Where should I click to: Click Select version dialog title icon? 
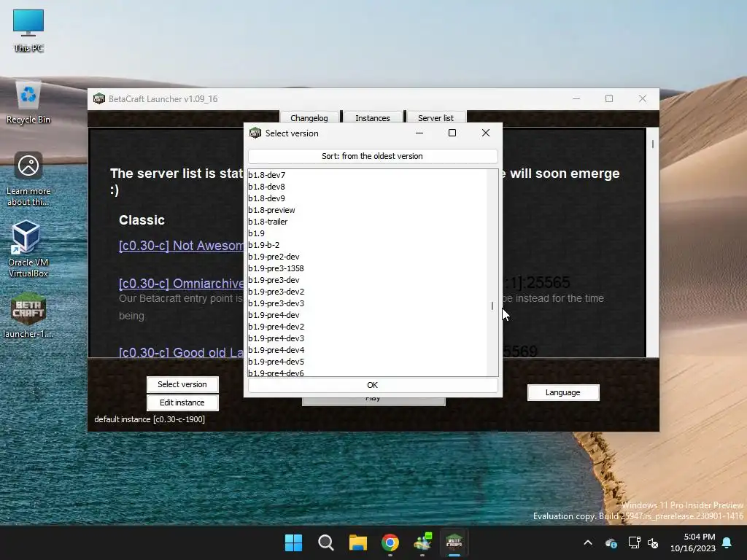click(x=255, y=133)
